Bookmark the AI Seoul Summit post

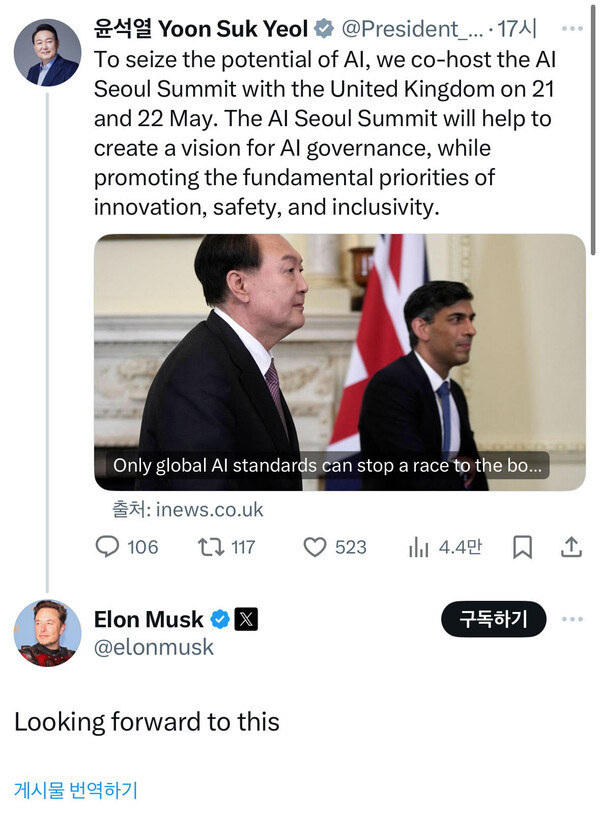click(522, 547)
